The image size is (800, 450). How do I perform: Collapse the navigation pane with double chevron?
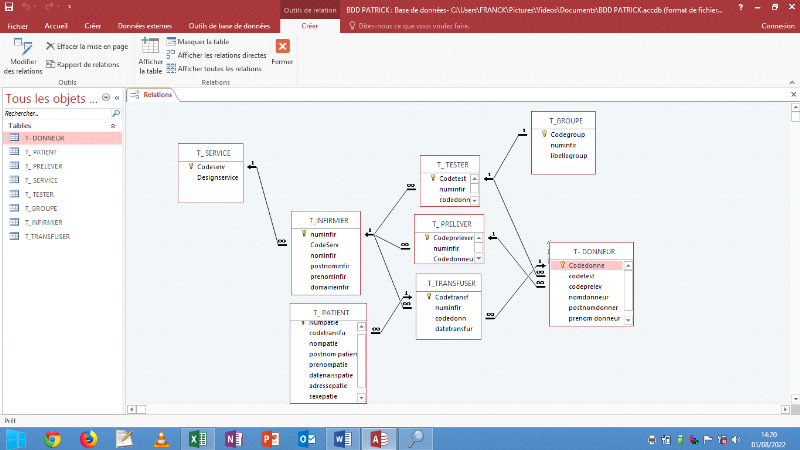pos(117,98)
